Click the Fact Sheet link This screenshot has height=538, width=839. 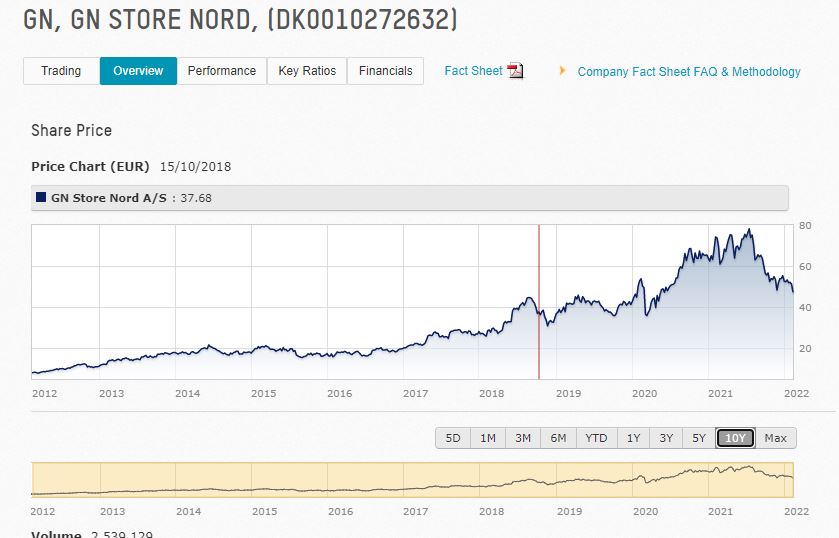(x=473, y=71)
